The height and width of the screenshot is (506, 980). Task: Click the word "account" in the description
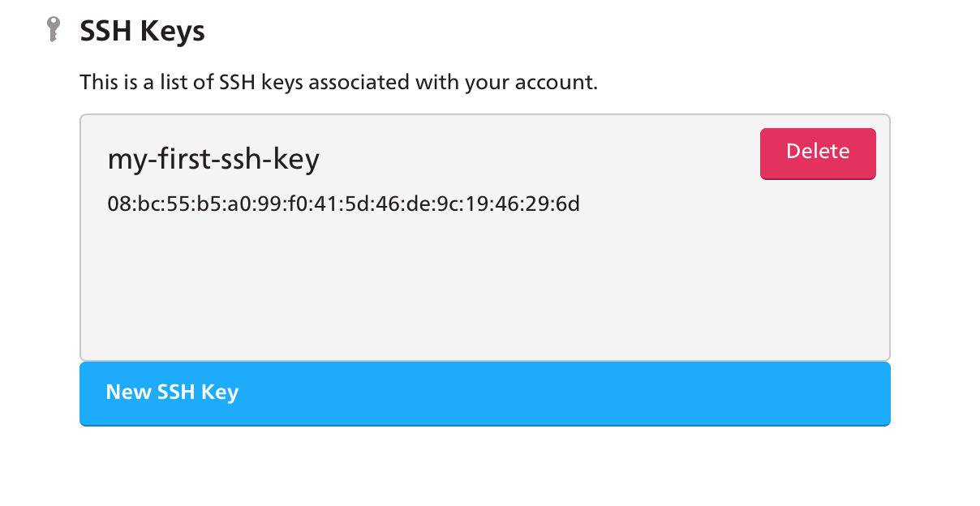click(559, 83)
